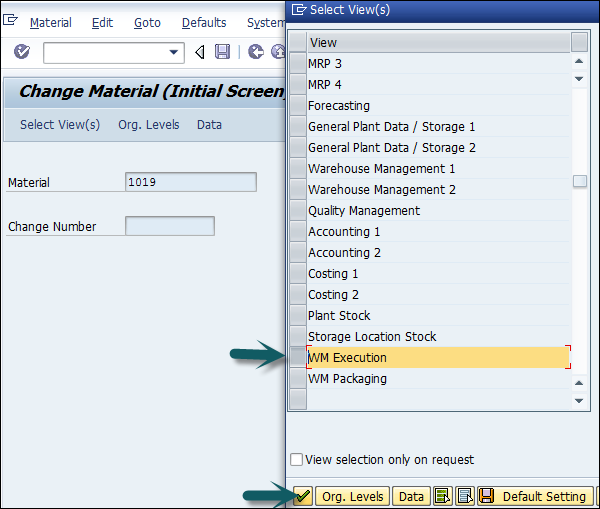
Task: Click the triangle left of the Save icon
Action: click(200, 52)
